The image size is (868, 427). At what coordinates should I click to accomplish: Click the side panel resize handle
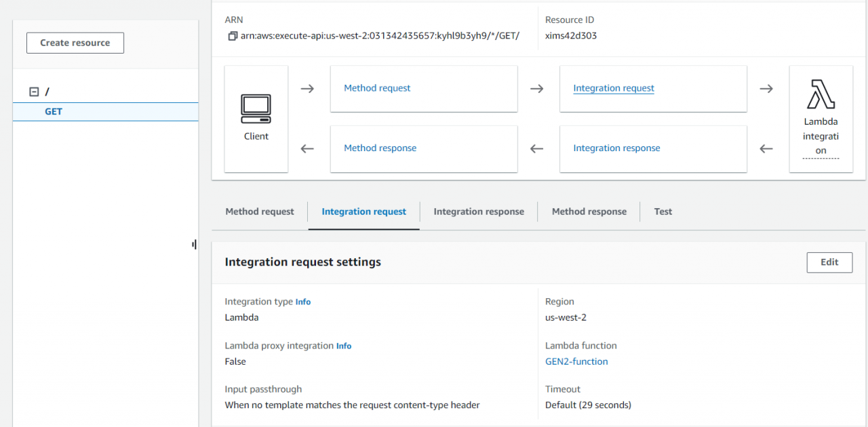point(194,245)
